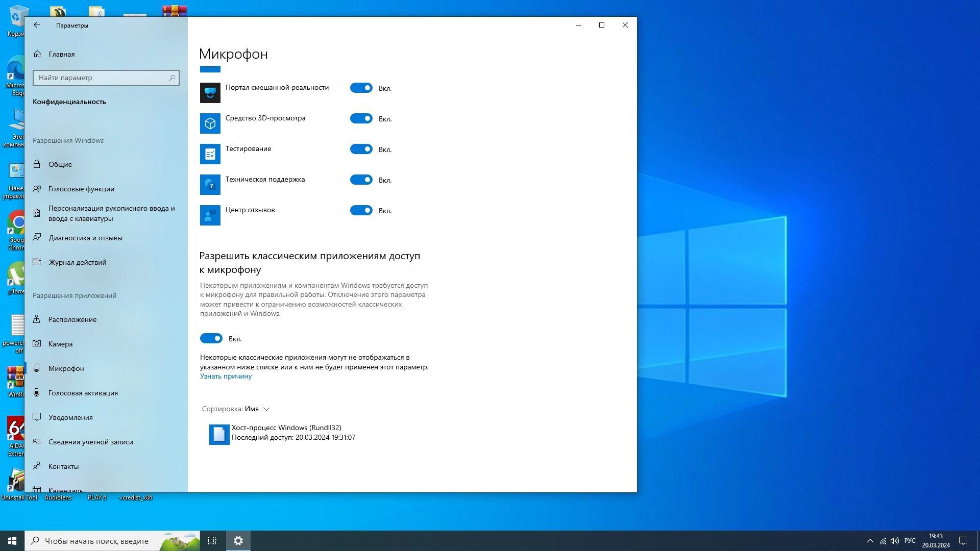
Task: Minimize the Параметры settings window
Action: 578,25
